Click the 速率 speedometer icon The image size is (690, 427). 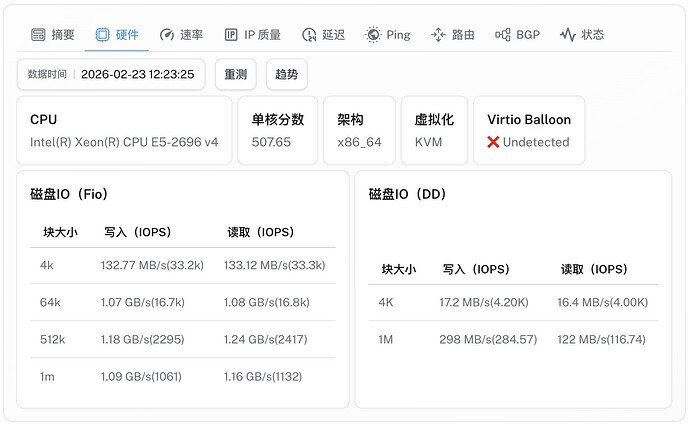[x=167, y=34]
